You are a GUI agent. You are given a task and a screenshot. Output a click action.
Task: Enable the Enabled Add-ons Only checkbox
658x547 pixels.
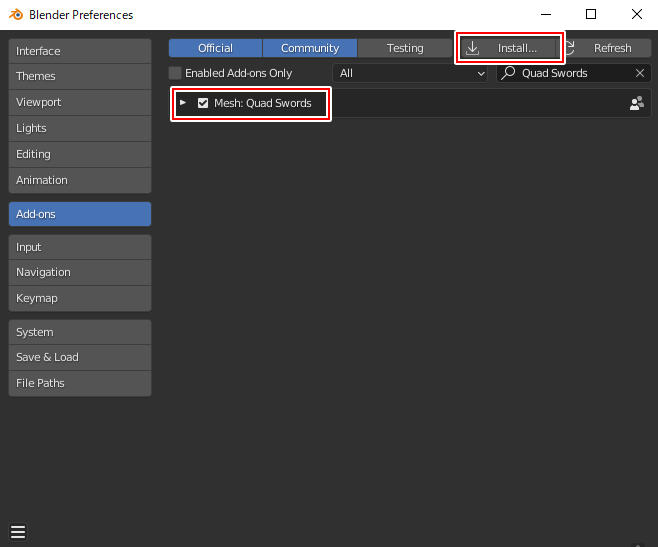175,73
